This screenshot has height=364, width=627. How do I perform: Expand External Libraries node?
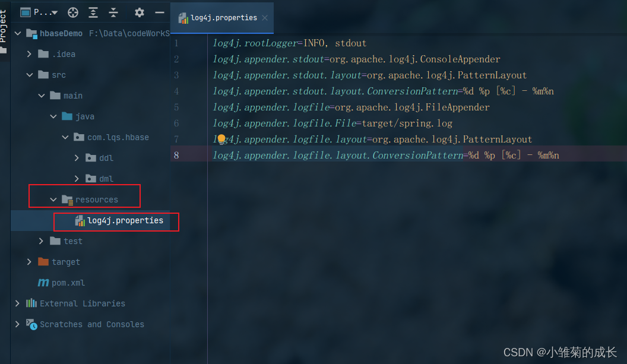[x=17, y=303]
